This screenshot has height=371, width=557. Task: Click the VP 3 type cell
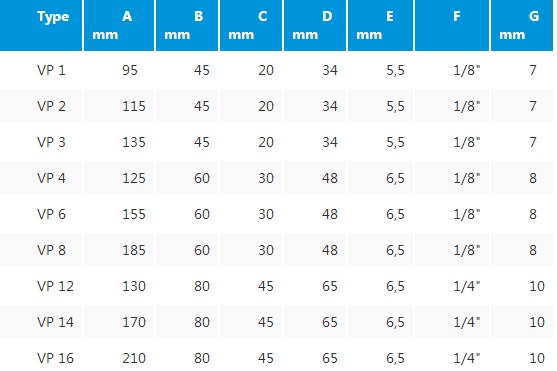pos(51,142)
